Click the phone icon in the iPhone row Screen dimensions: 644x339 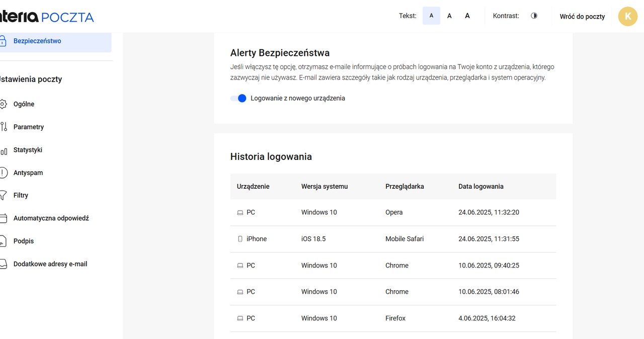click(x=240, y=239)
